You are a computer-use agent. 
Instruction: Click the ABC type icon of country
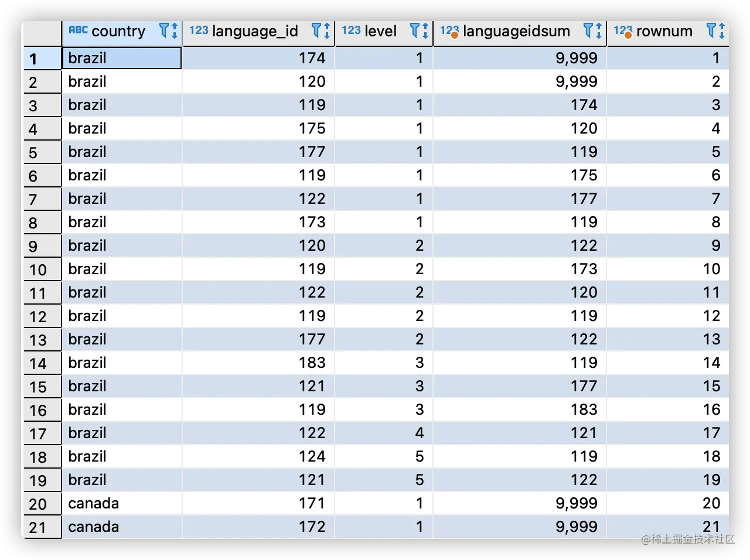[78, 30]
